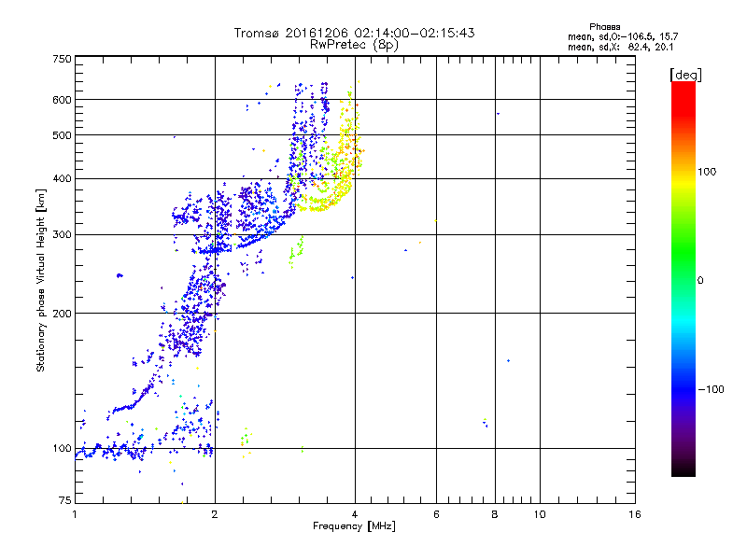Image resolution: width=747 pixels, height=560 pixels.
Task: Click the y-axis tick label '600'
Action: [62, 100]
